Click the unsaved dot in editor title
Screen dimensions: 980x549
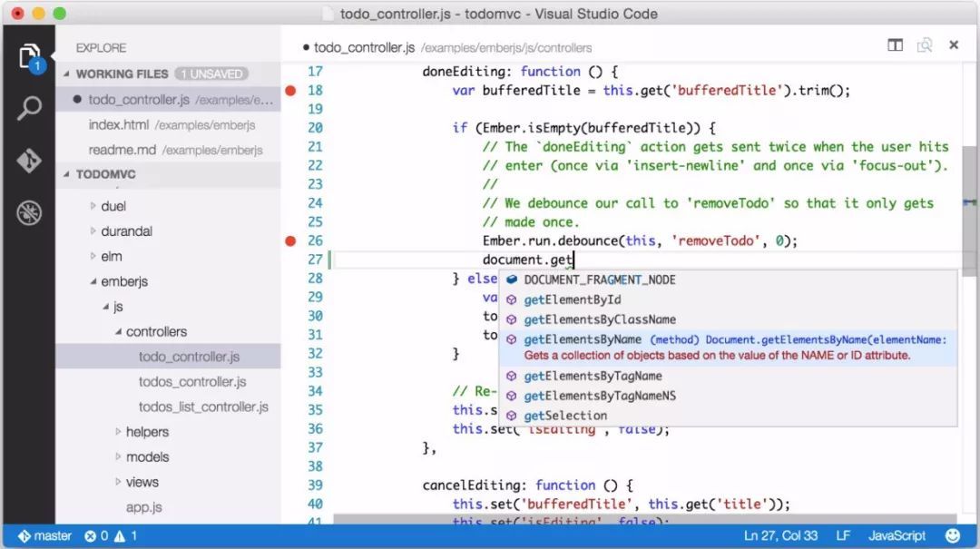306,47
